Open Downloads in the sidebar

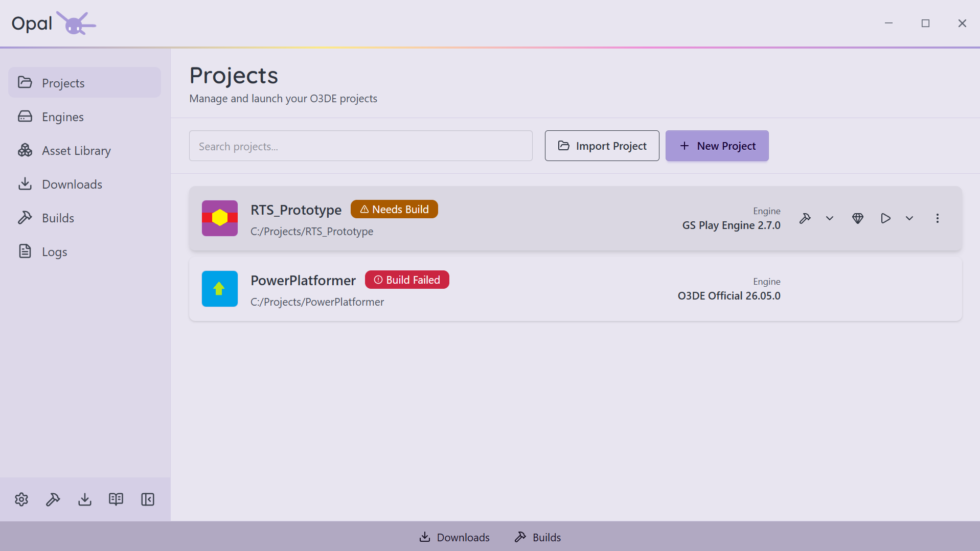pos(84,184)
